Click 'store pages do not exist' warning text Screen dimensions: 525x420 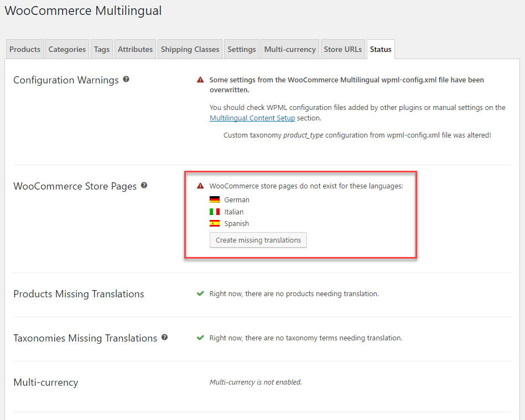pos(306,186)
